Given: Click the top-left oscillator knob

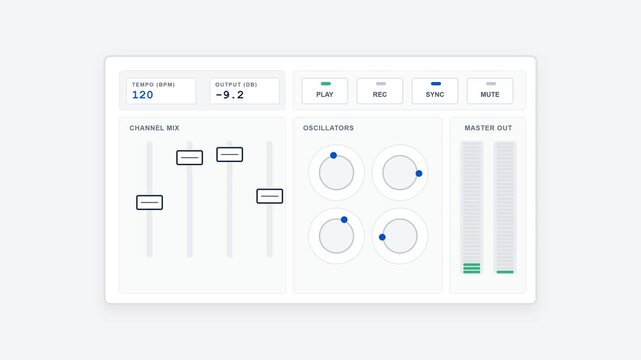Looking at the screenshot, I should [x=336, y=172].
